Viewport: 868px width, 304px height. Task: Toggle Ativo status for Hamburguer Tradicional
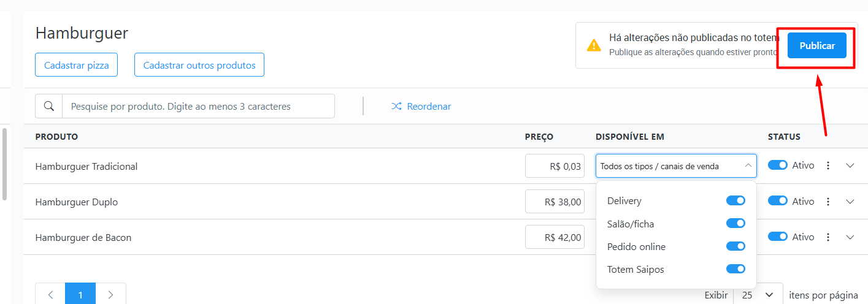778,165
